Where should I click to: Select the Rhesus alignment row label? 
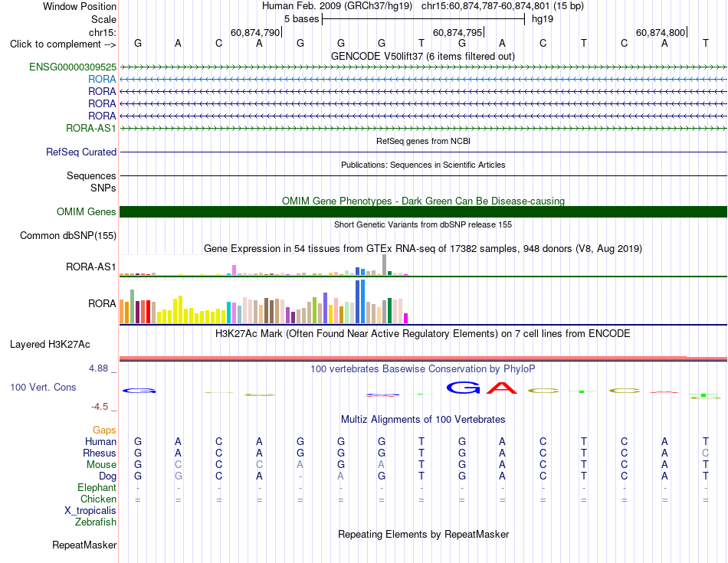pyautogui.click(x=100, y=453)
